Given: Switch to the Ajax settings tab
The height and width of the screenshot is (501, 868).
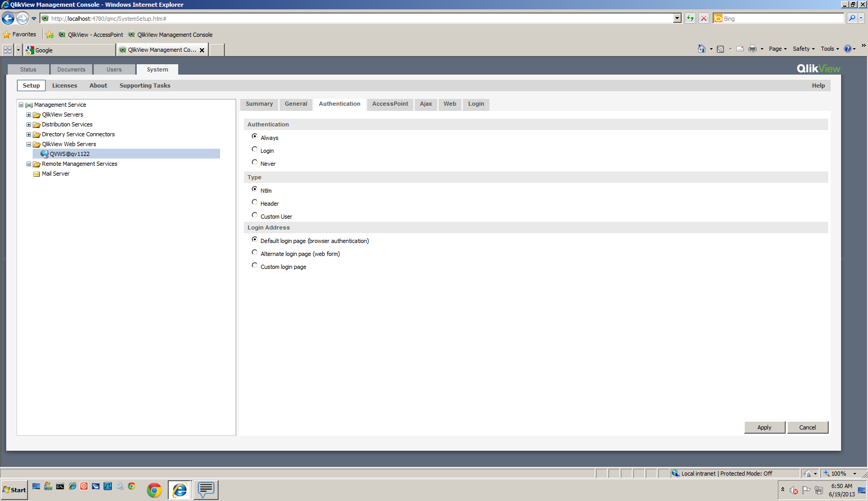Looking at the screenshot, I should pos(426,104).
